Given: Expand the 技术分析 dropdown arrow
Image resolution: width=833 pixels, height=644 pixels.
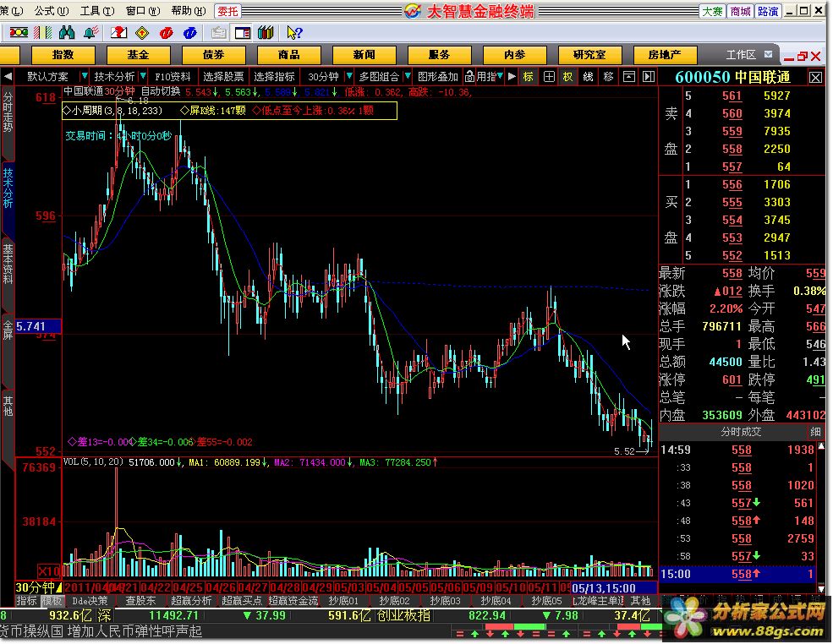Looking at the screenshot, I should coord(143,77).
